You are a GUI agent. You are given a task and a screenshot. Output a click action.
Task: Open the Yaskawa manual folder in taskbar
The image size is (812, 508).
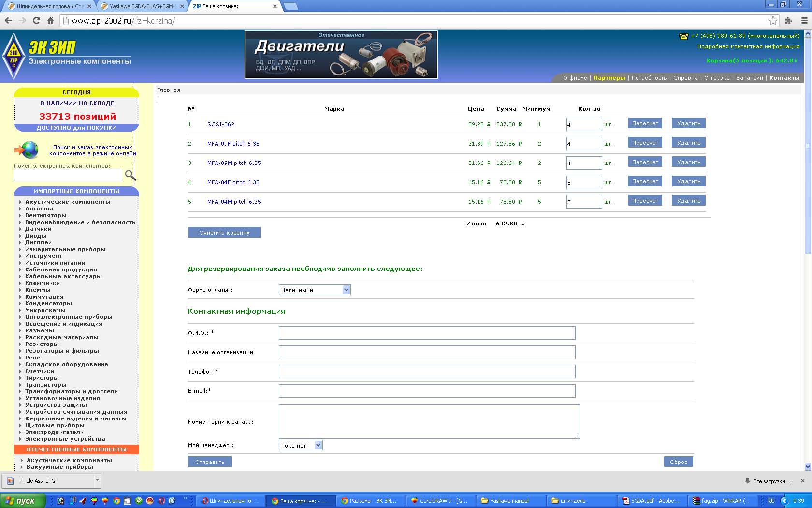[509, 501]
